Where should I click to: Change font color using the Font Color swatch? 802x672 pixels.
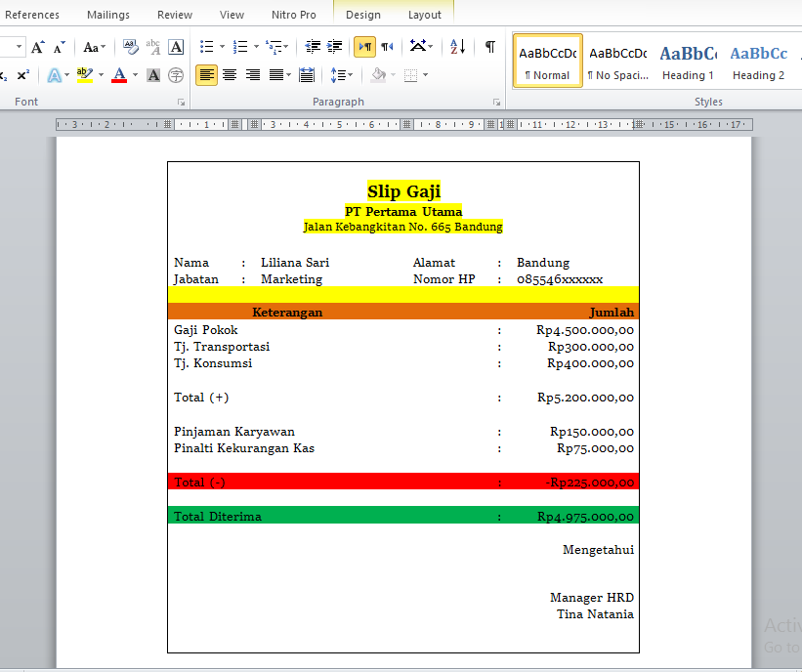pos(119,74)
